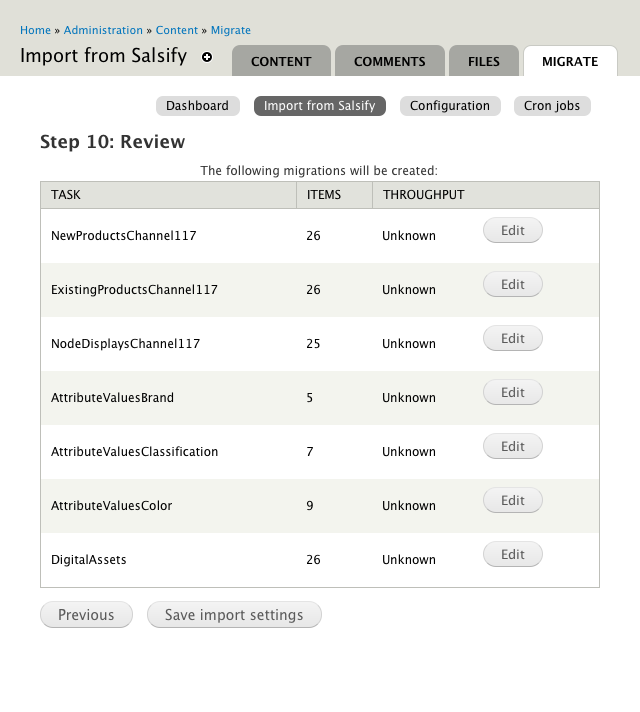Click the Content breadcrumb link
Image resolution: width=640 pixels, height=712 pixels.
coord(176,30)
